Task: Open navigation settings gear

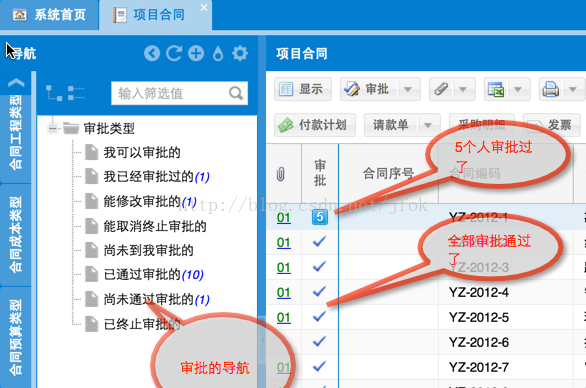Action: click(240, 53)
